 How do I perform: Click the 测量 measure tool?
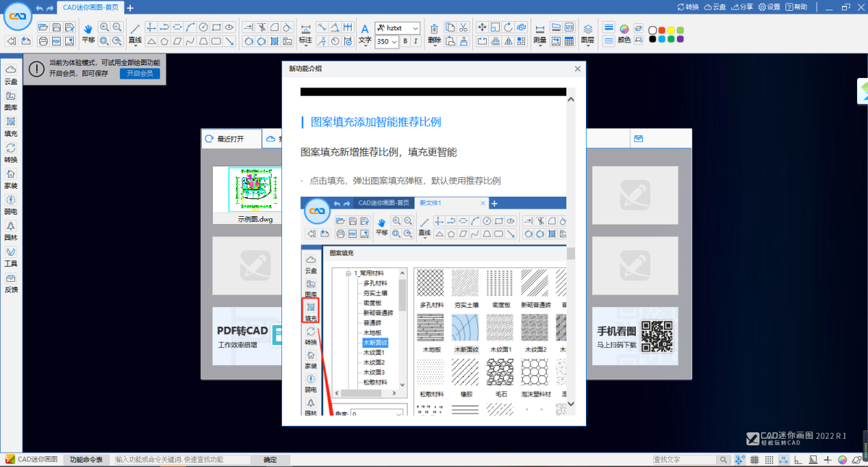pos(540,33)
